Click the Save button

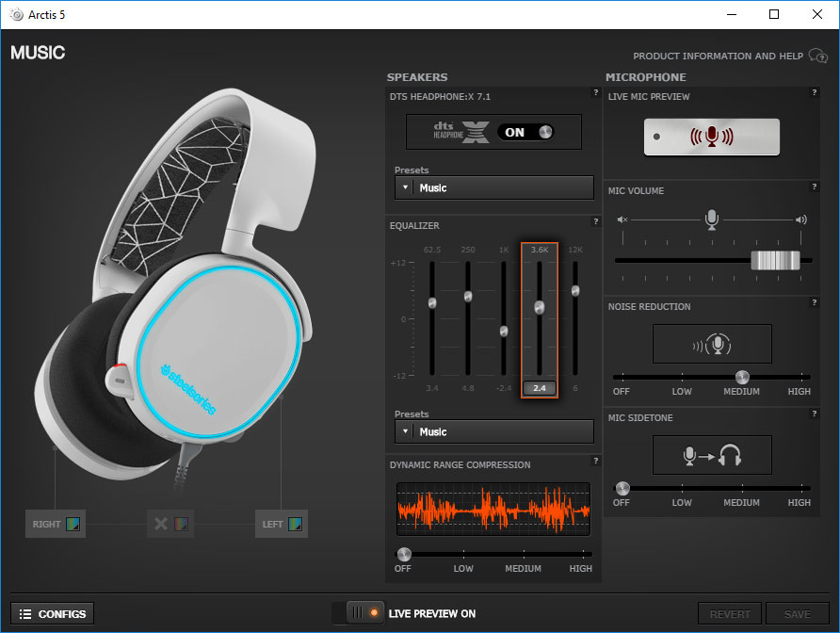pyautogui.click(x=798, y=613)
